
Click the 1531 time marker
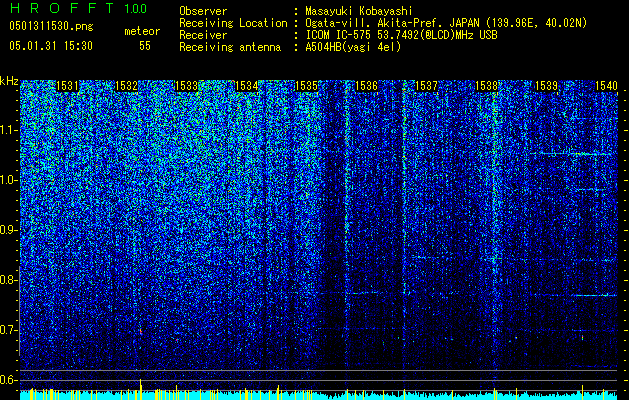(x=67, y=86)
